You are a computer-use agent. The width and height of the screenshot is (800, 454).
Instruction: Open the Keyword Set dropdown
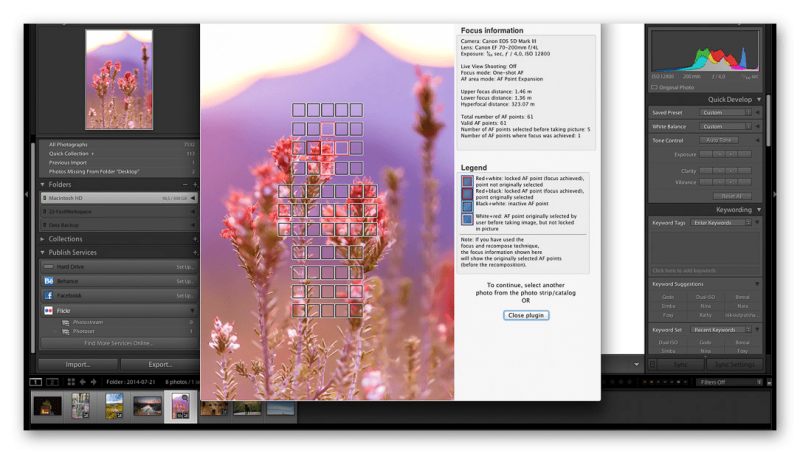tap(721, 330)
